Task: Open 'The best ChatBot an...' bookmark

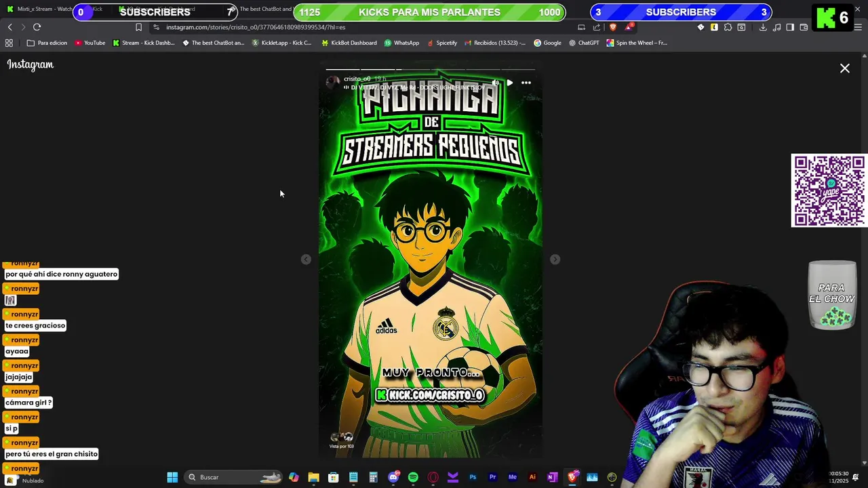Action: [x=213, y=43]
